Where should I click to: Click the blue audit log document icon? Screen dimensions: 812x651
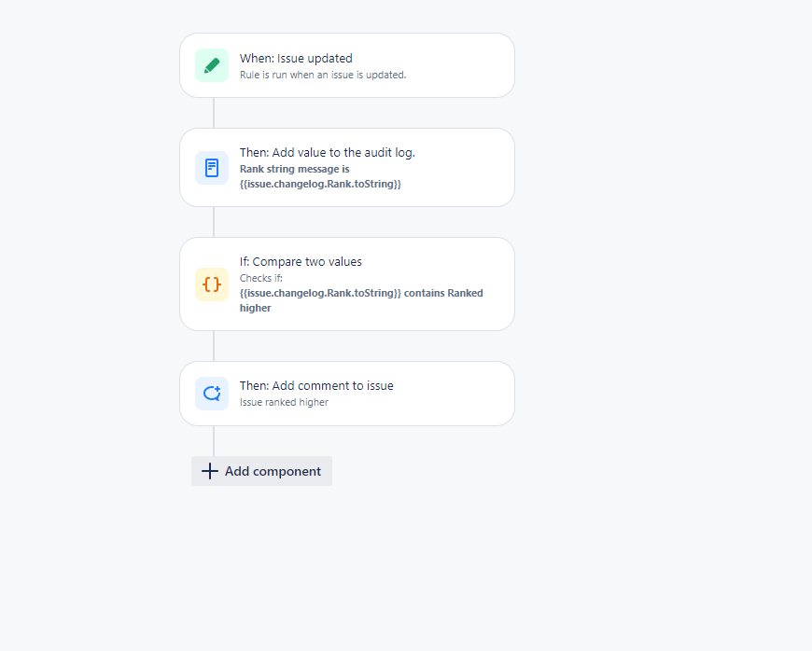(212, 168)
